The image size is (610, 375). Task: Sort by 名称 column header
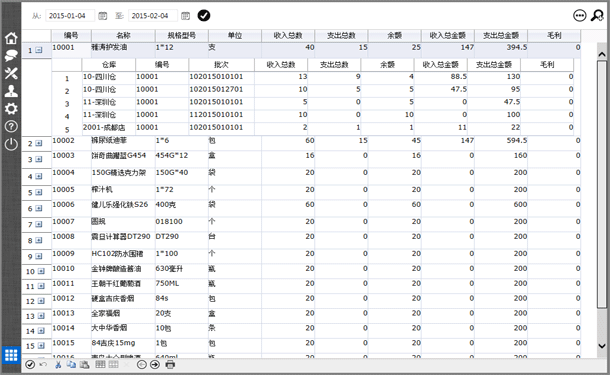tap(123, 35)
